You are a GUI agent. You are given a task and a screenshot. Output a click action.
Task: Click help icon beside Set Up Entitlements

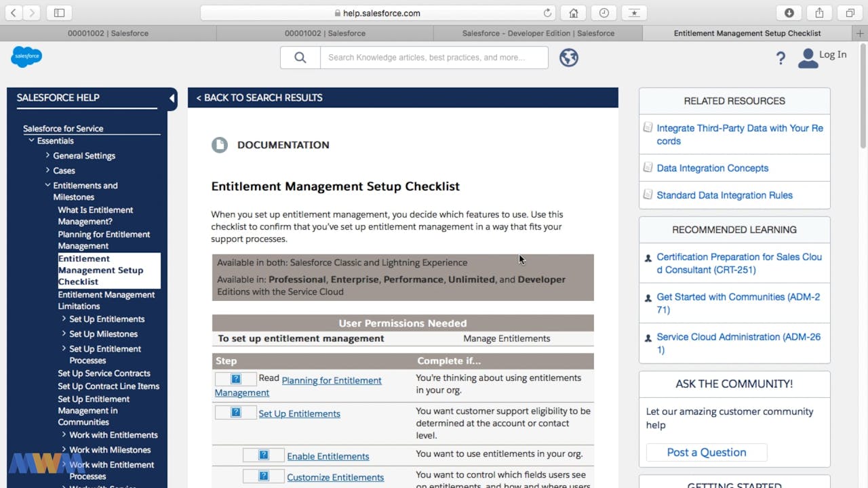click(x=236, y=412)
